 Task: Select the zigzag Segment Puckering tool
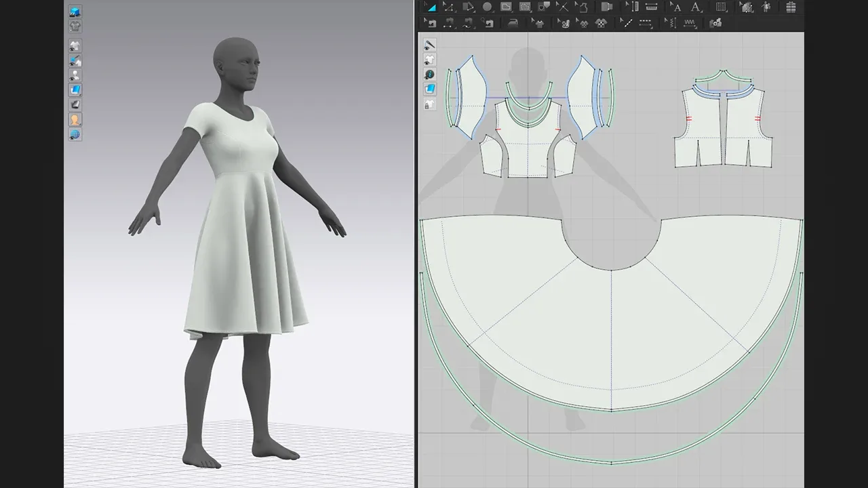690,23
